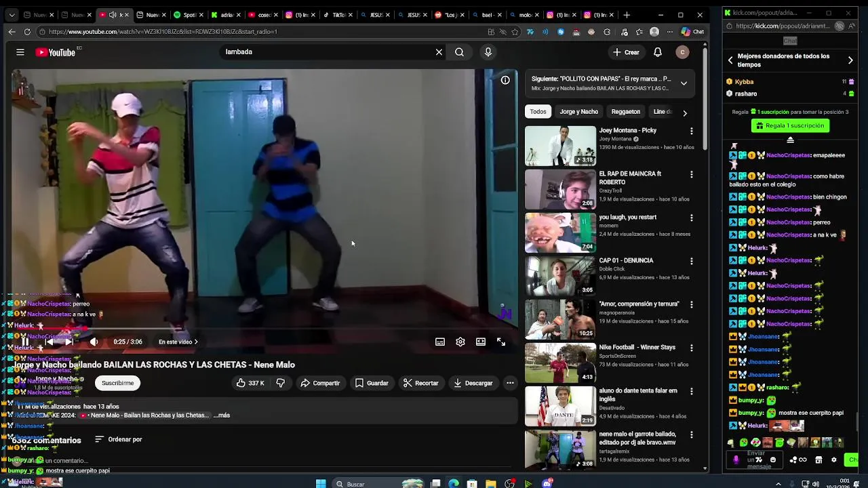Image resolution: width=868 pixels, height=488 pixels.
Task: Gift a sub via Regala 1 suscripción
Action: click(x=790, y=125)
